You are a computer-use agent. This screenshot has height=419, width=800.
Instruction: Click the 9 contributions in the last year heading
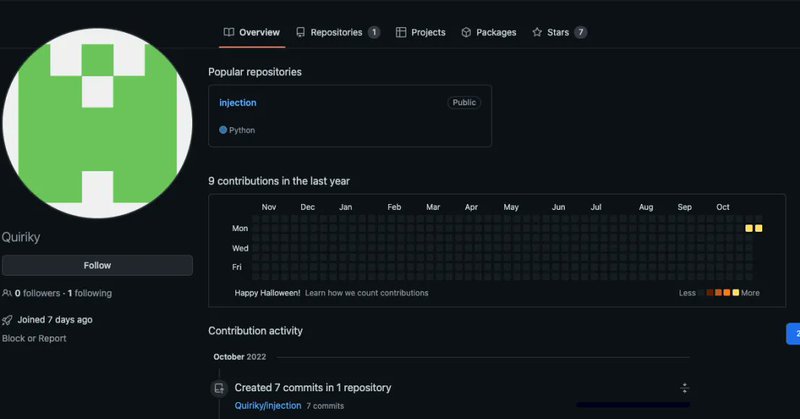(279, 181)
